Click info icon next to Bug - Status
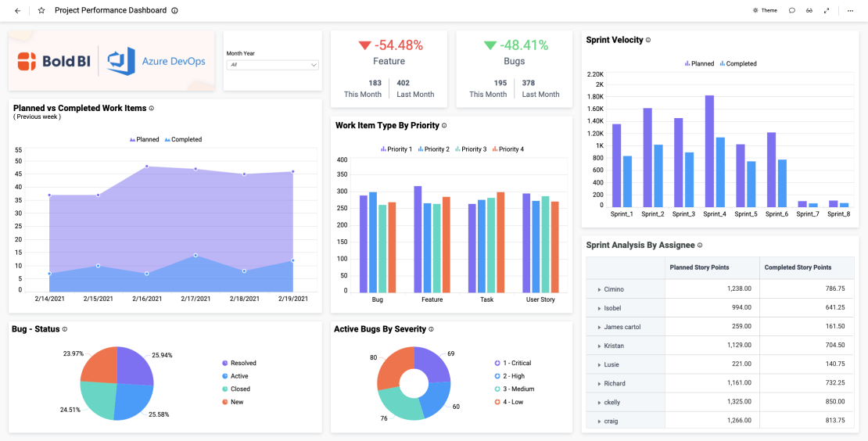 (65, 329)
